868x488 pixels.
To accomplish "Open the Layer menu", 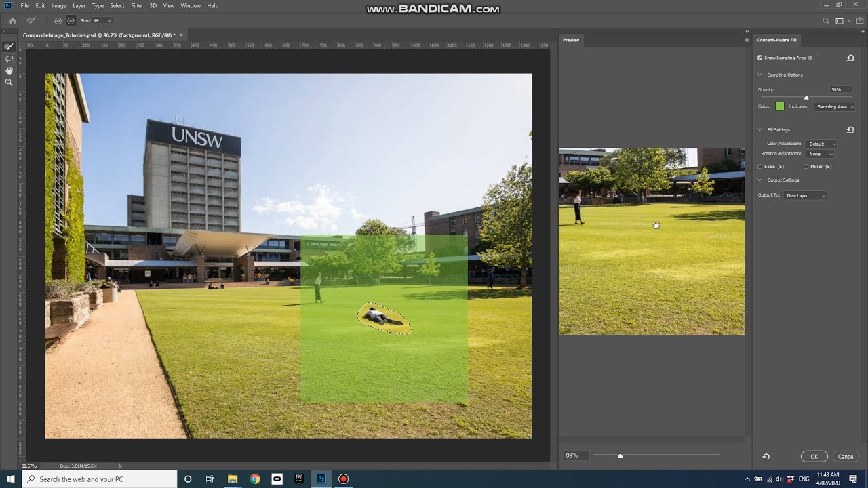I will point(79,5).
